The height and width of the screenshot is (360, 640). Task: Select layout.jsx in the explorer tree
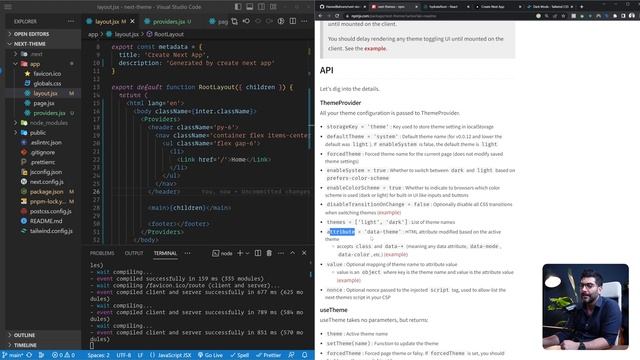45,93
